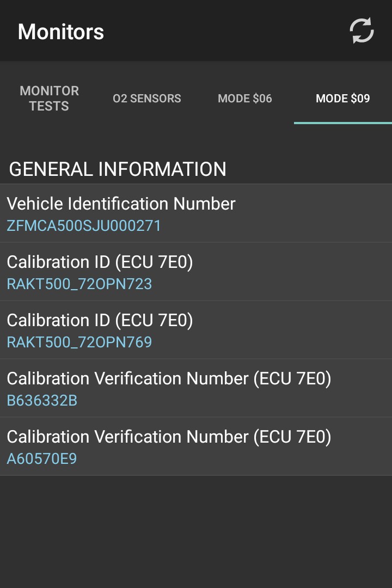Select the Mode $09 tab
Image resolution: width=392 pixels, height=588 pixels.
(343, 99)
